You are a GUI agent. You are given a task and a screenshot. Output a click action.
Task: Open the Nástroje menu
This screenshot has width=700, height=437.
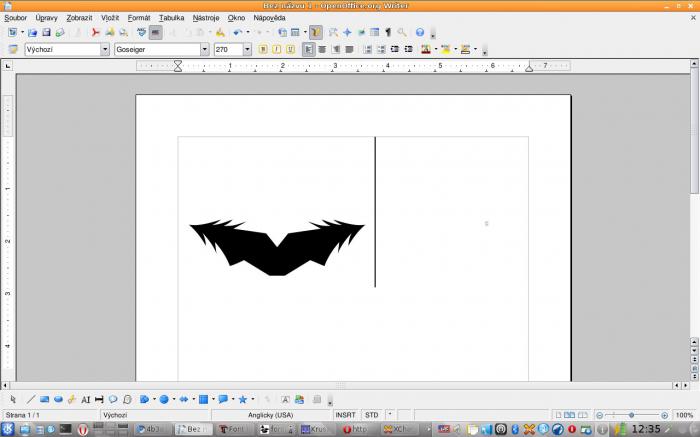point(206,18)
